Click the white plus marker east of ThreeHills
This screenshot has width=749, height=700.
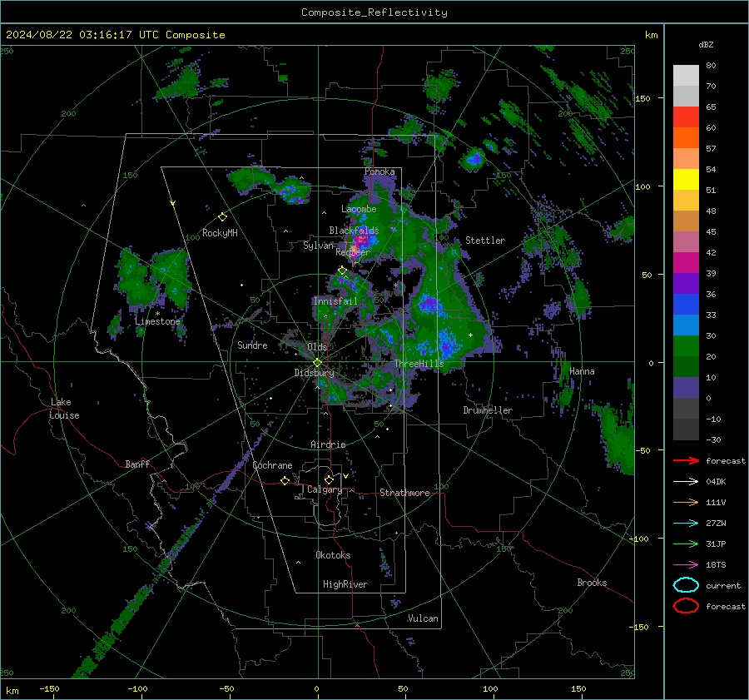click(470, 335)
